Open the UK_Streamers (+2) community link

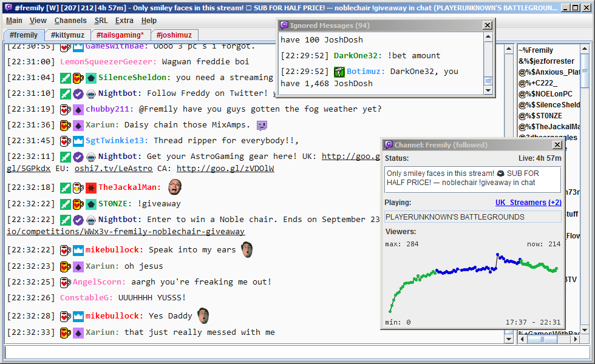[528, 203]
